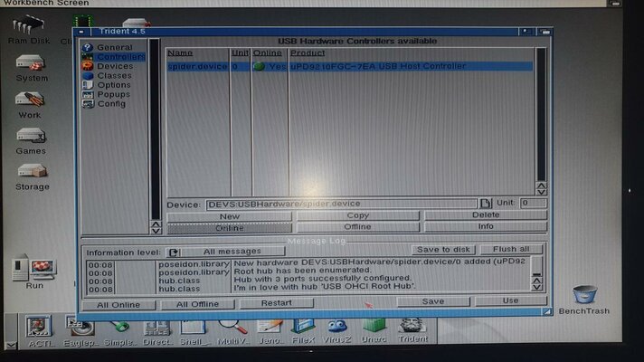Viewport: 644px width, 362px height.
Task: Switch to the Devices section
Action: click(x=114, y=66)
